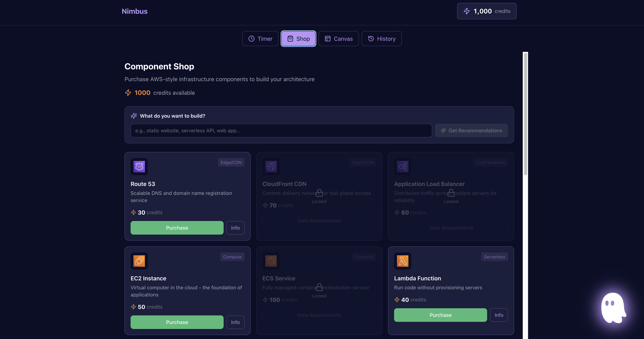Click the EC2 Instance service icon
The height and width of the screenshot is (339, 644).
click(x=139, y=261)
